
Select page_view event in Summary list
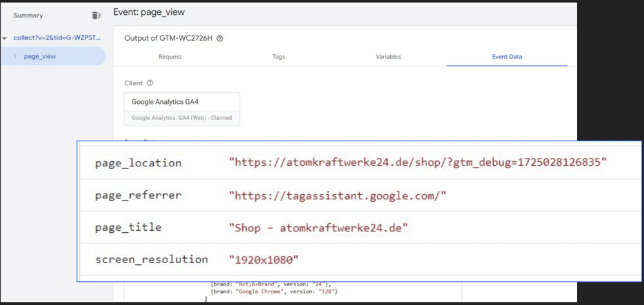40,56
